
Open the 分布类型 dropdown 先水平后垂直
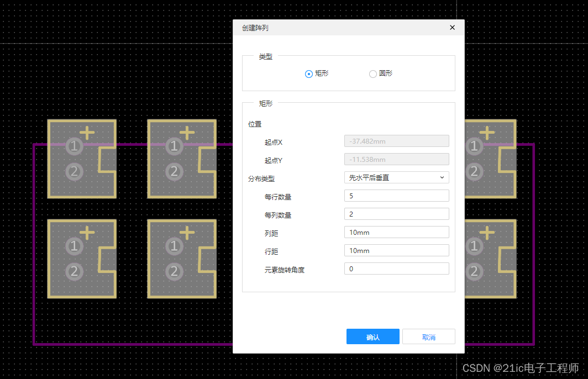click(396, 178)
